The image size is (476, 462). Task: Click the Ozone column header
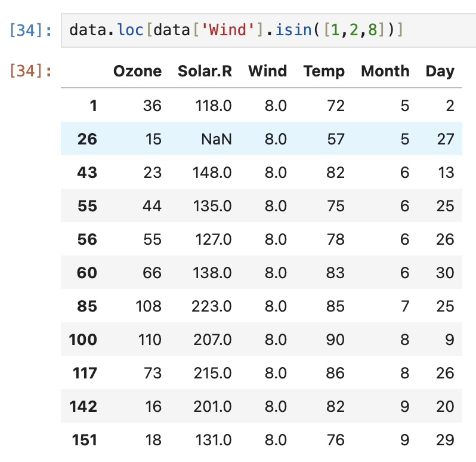tap(138, 71)
